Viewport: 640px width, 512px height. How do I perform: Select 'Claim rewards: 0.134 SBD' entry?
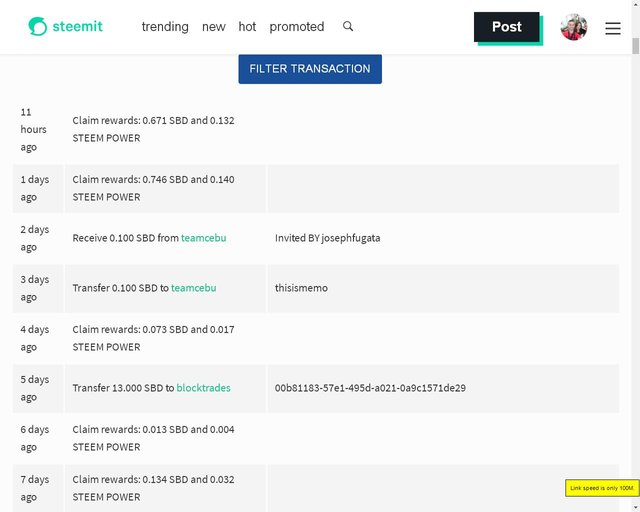tap(153, 488)
